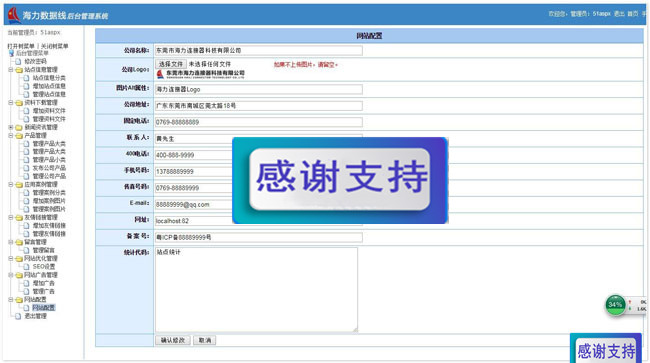Click 首页 link in the header
The width and height of the screenshot is (650, 363).
pyautogui.click(x=633, y=14)
